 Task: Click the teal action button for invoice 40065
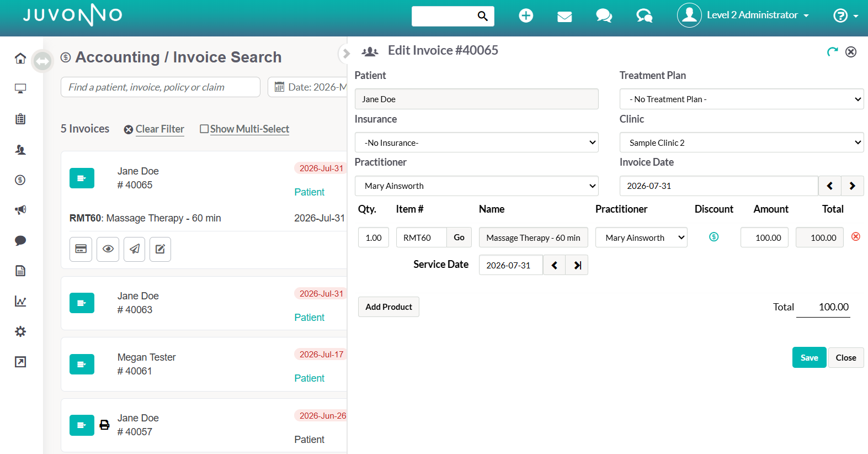pyautogui.click(x=82, y=178)
